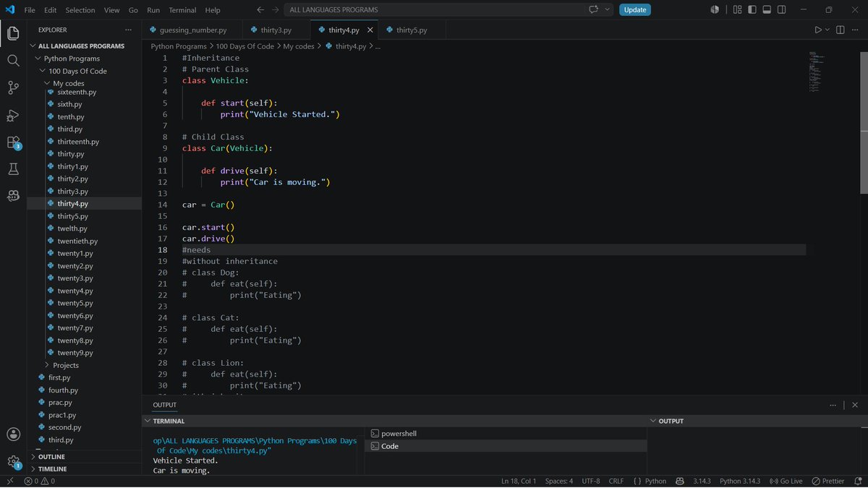Go forward with the right arrow
The height and width of the screenshot is (488, 868).
tap(277, 10)
